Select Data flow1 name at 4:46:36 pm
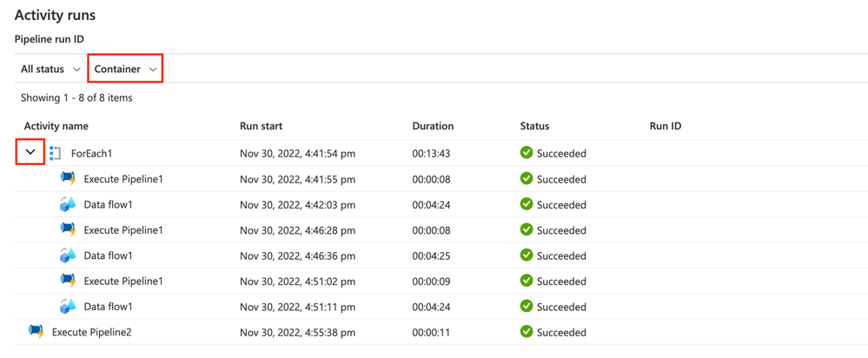 pos(108,255)
